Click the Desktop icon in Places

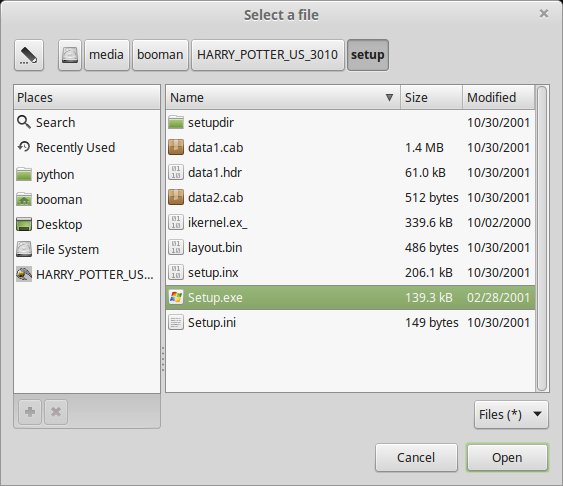pos(24,224)
